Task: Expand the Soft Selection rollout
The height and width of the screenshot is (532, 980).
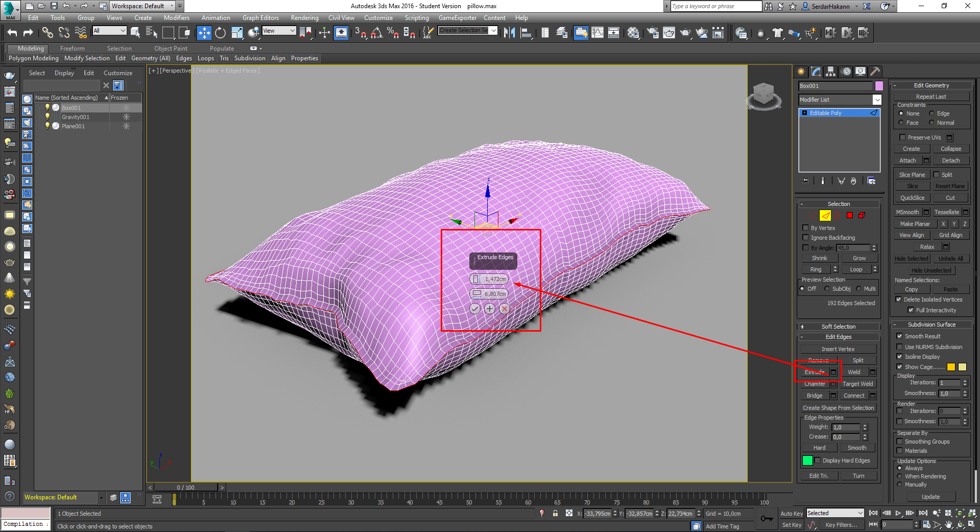Action: coord(839,327)
